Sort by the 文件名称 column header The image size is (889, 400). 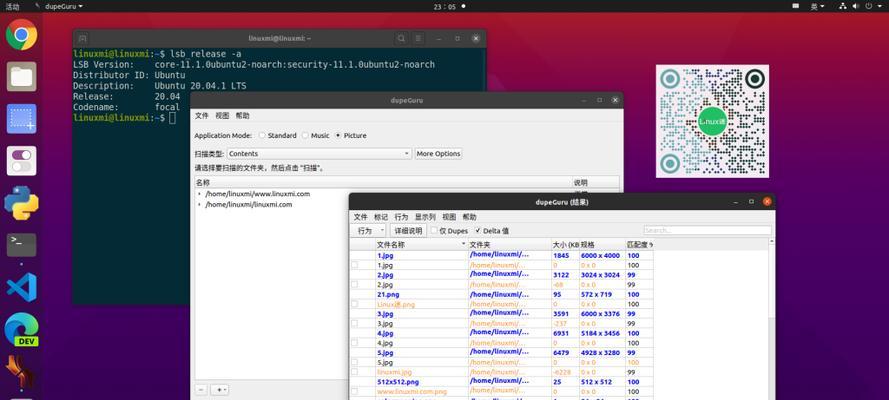pos(421,245)
